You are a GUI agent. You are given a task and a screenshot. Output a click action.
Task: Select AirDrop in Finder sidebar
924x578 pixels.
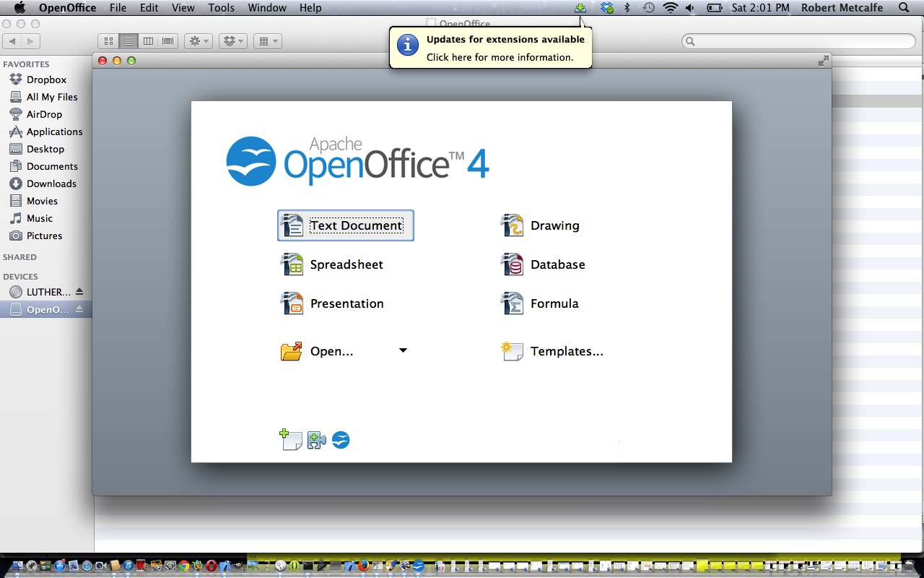tap(46, 114)
